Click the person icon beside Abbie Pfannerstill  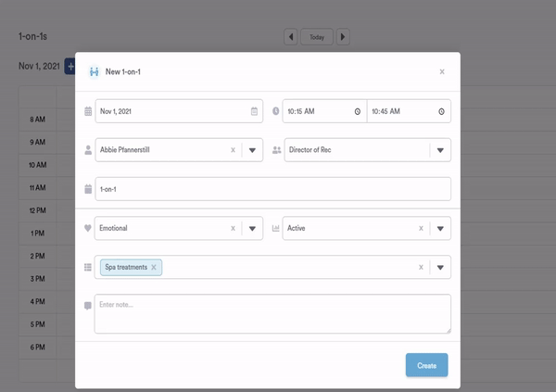coord(88,150)
